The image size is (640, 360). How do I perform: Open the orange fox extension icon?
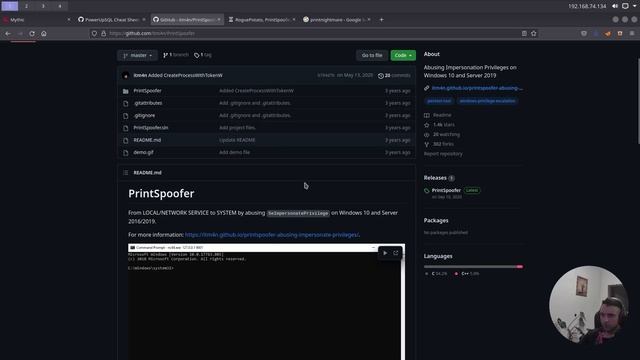point(608,33)
